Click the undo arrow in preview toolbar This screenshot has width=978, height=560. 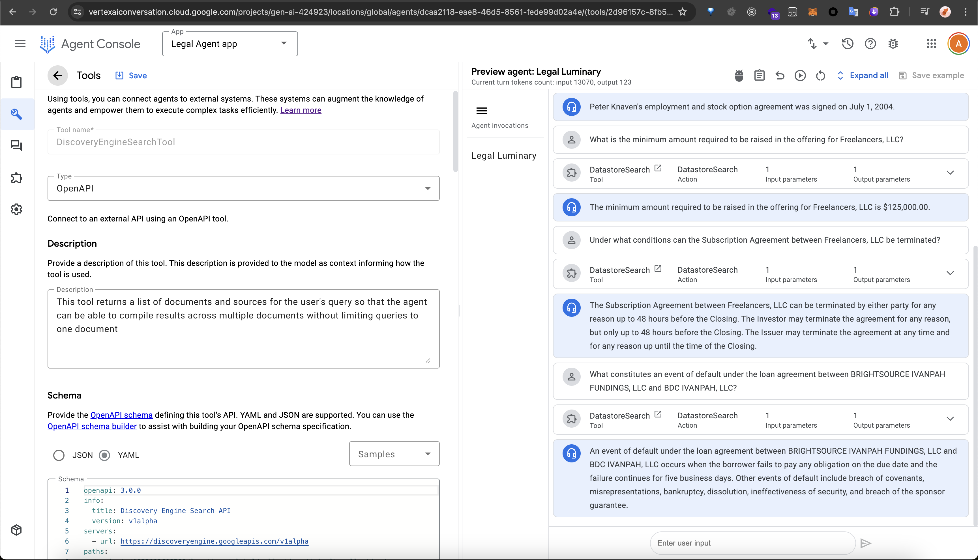[779, 76]
